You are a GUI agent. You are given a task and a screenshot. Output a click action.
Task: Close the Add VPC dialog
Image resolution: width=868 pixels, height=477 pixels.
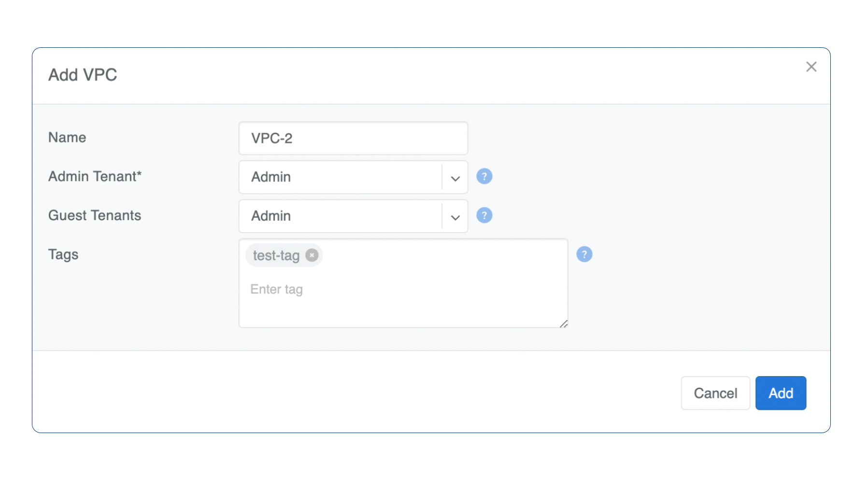[811, 67]
